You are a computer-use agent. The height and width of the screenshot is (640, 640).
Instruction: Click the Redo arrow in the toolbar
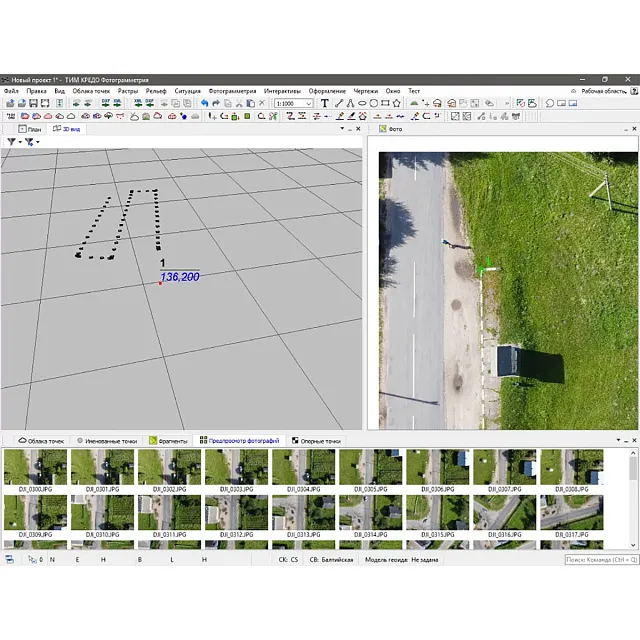(216, 103)
